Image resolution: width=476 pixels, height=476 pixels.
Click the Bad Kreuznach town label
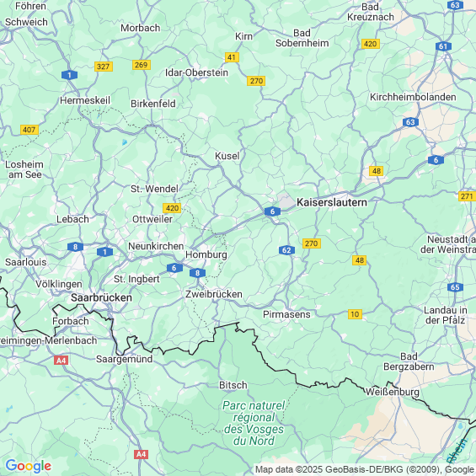[371, 12]
